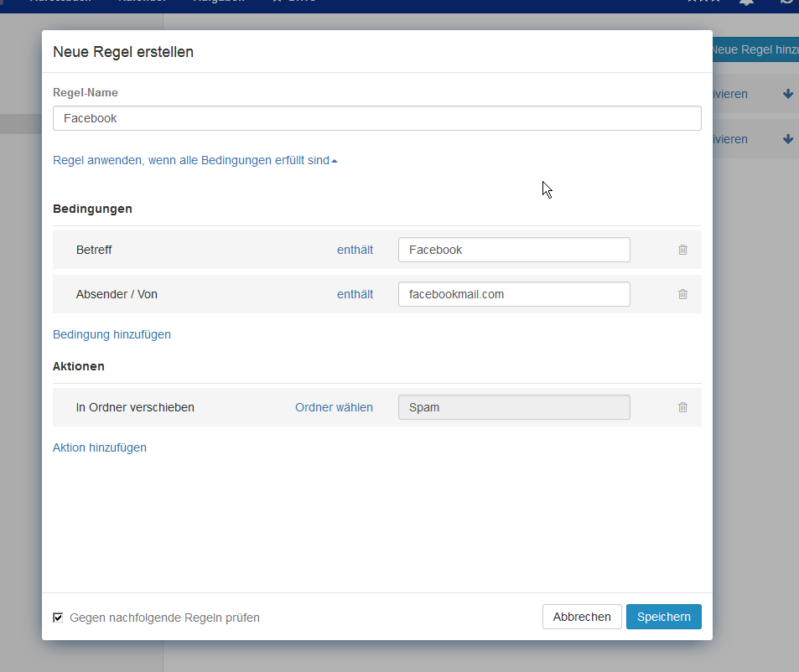Viewport: 799px width, 672px height.
Task: Click the Spam target folder field
Action: coord(513,407)
